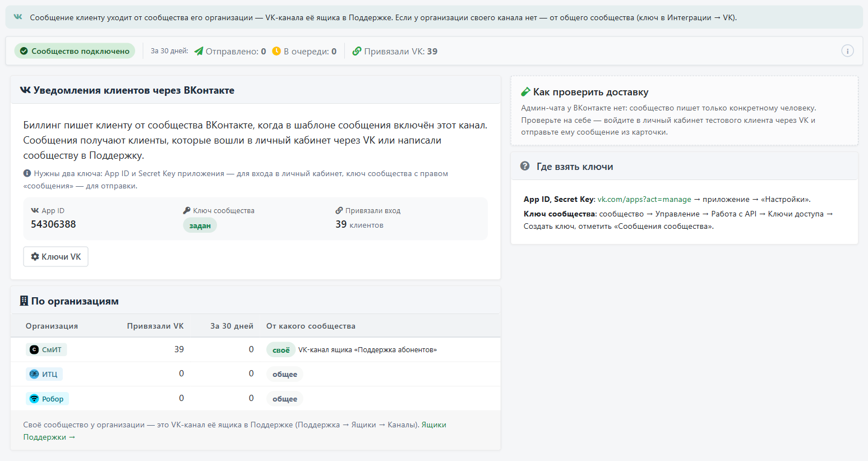868x461 pixels.
Task: Click the value 39 in the СМИТ row
Action: coord(179,349)
